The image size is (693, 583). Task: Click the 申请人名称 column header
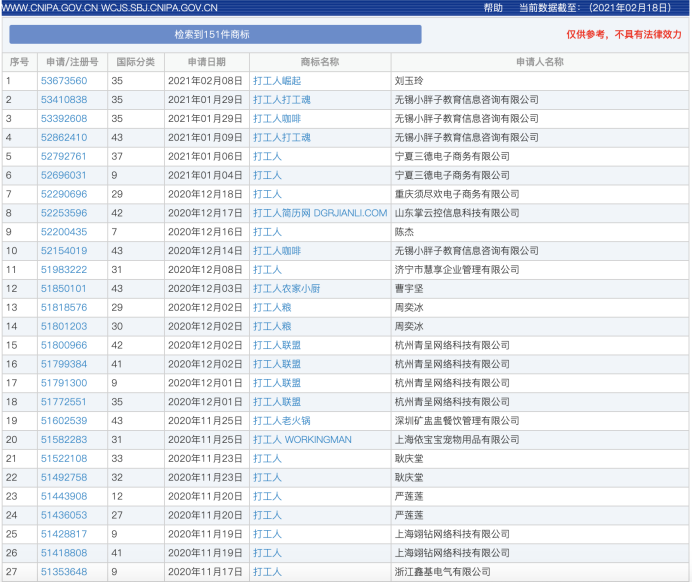(x=540, y=62)
